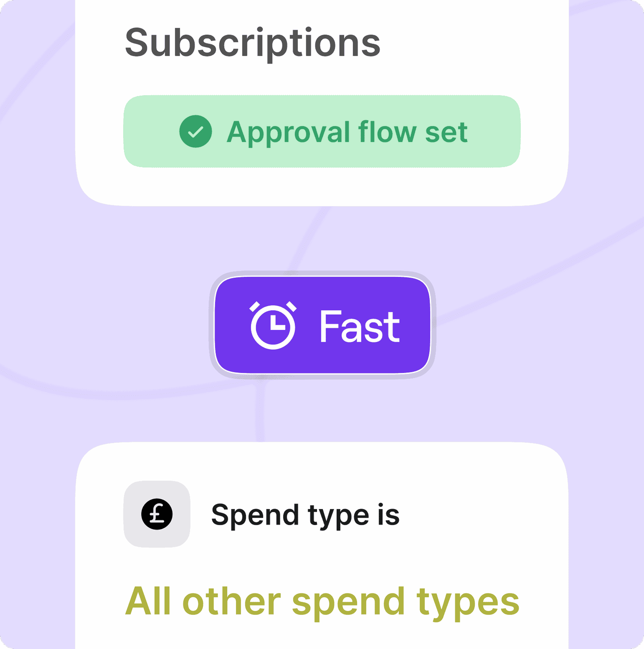Click the green checkmark circle icon
The width and height of the screenshot is (644, 649).
click(x=195, y=131)
